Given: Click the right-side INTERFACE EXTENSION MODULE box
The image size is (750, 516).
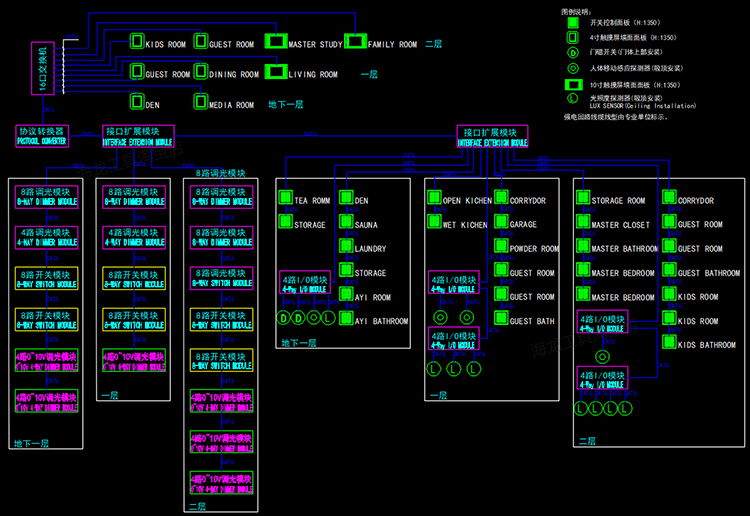Looking at the screenshot, I should (x=493, y=136).
